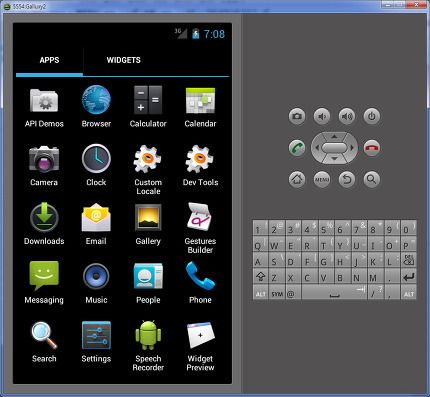Switch to the WIDGETS tab
430x397 pixels.
(x=123, y=60)
